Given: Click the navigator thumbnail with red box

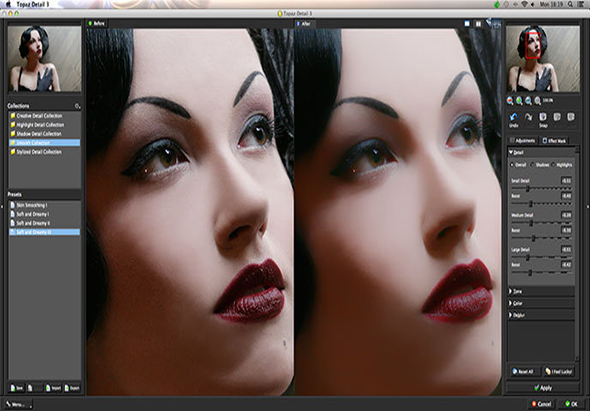Looking at the screenshot, I should [543, 58].
